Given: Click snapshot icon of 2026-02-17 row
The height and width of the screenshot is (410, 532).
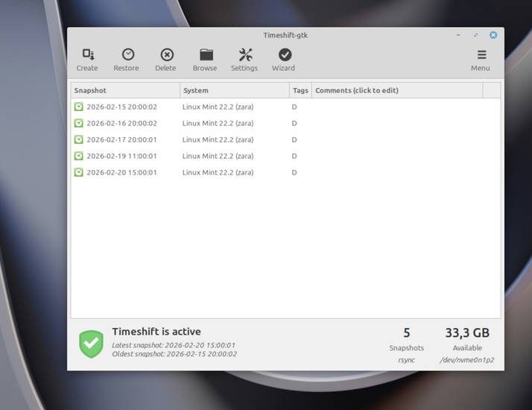Looking at the screenshot, I should click(x=79, y=139).
